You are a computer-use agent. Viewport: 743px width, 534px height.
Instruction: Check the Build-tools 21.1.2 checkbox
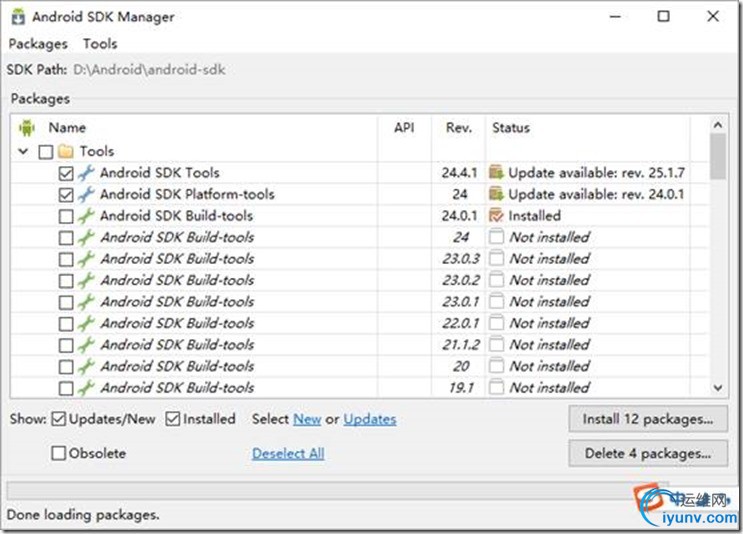(66, 345)
